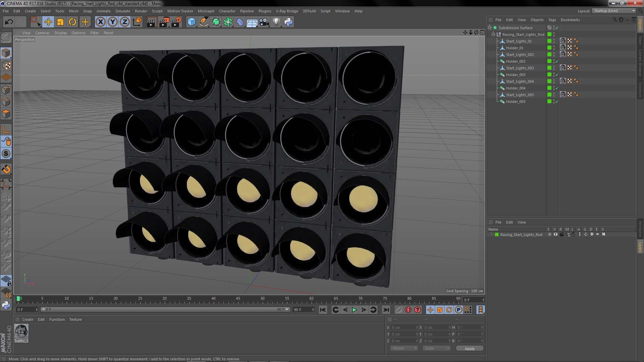Open the Edit Render Settings icon
Viewport: 644px width, 362px height.
[176, 22]
